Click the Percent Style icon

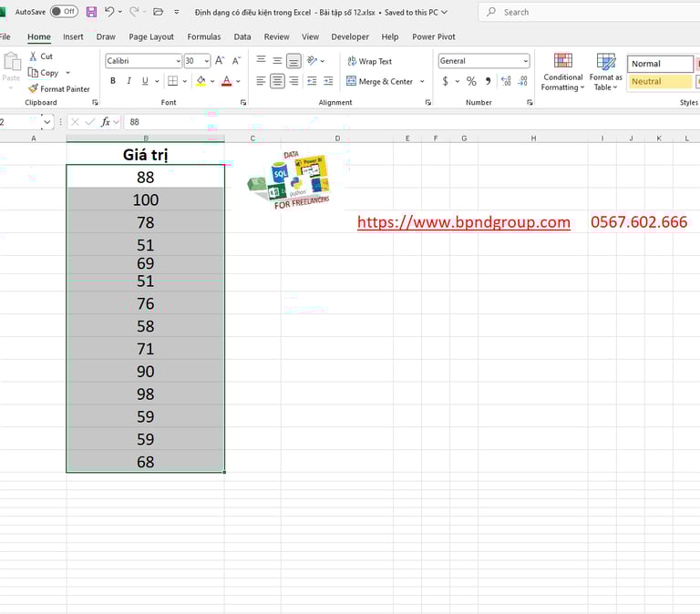click(x=471, y=81)
